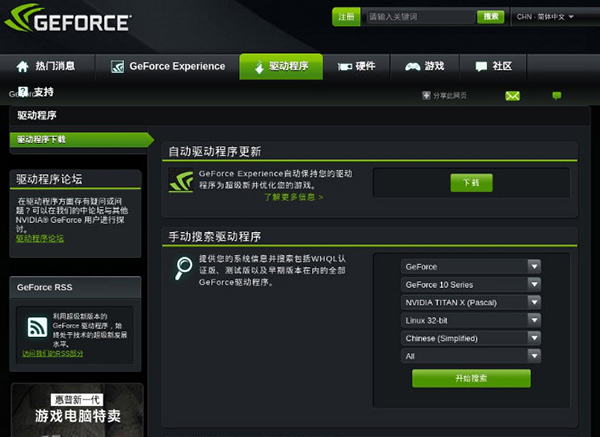600x437 pixels.
Task: Click the green chat comment icon
Action: point(557,95)
